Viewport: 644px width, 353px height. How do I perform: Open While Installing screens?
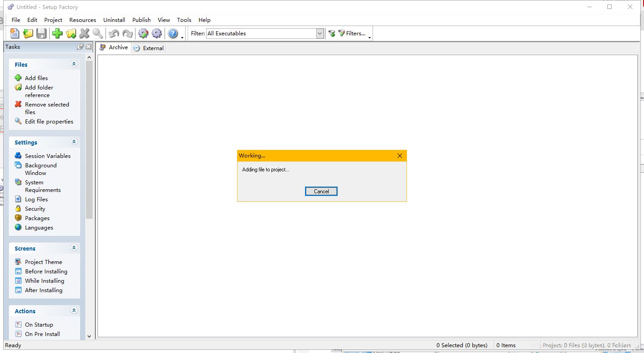click(45, 281)
